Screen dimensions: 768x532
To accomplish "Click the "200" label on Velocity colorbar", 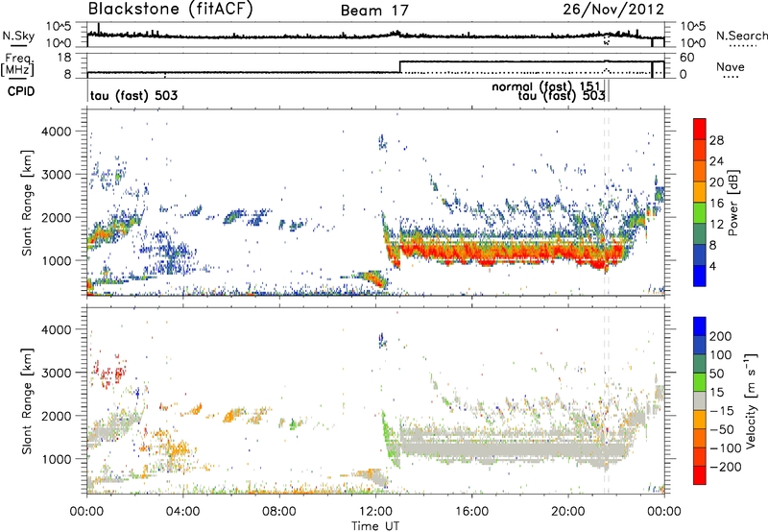I will 721,336.
